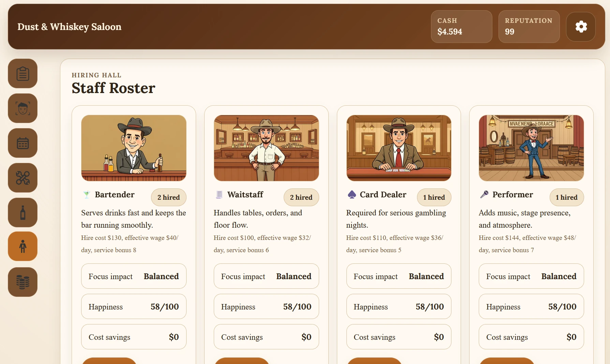Image resolution: width=610 pixels, height=364 pixels.
Task: Open the customer face-scan sidebar icon
Action: coord(23,108)
